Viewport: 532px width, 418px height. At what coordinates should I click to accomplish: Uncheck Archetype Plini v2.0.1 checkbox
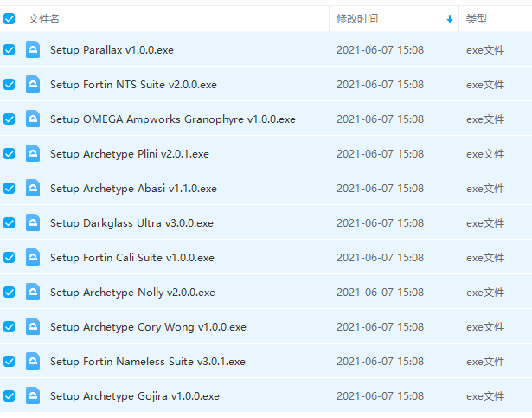pos(10,154)
